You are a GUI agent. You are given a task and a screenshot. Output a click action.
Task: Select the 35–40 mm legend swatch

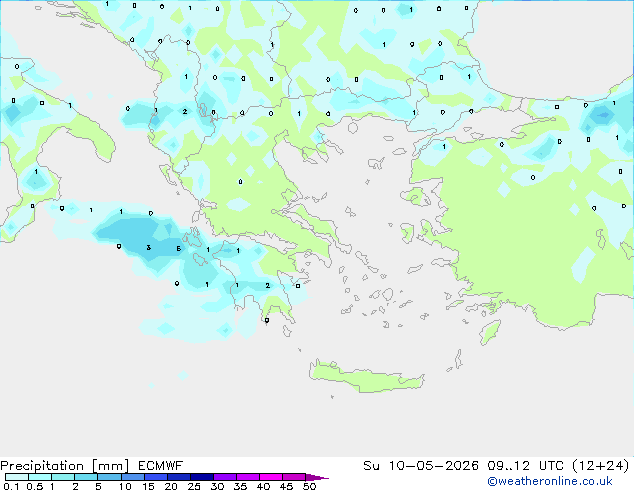247,477
